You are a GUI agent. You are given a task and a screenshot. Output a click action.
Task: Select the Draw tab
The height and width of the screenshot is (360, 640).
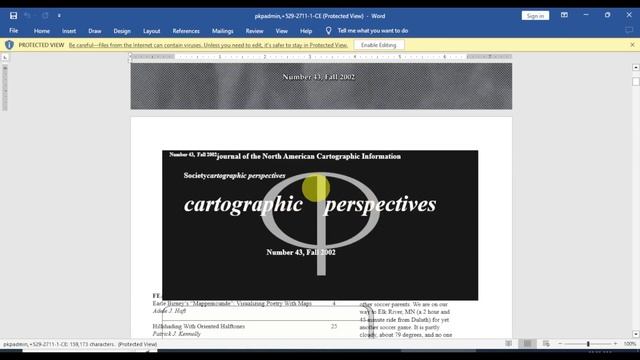95,31
